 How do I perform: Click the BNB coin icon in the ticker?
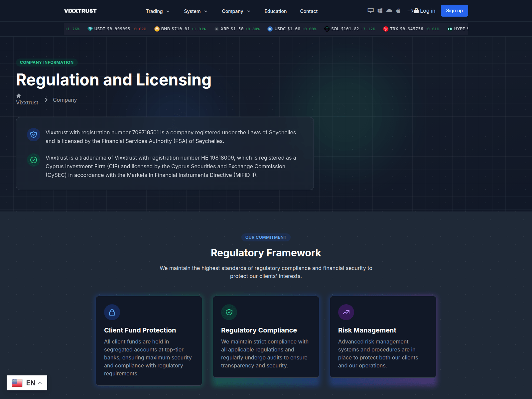pos(157,29)
